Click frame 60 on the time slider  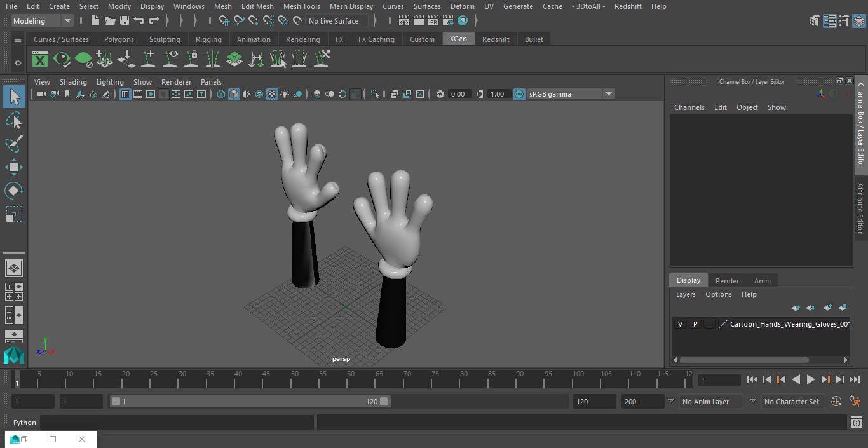350,379
